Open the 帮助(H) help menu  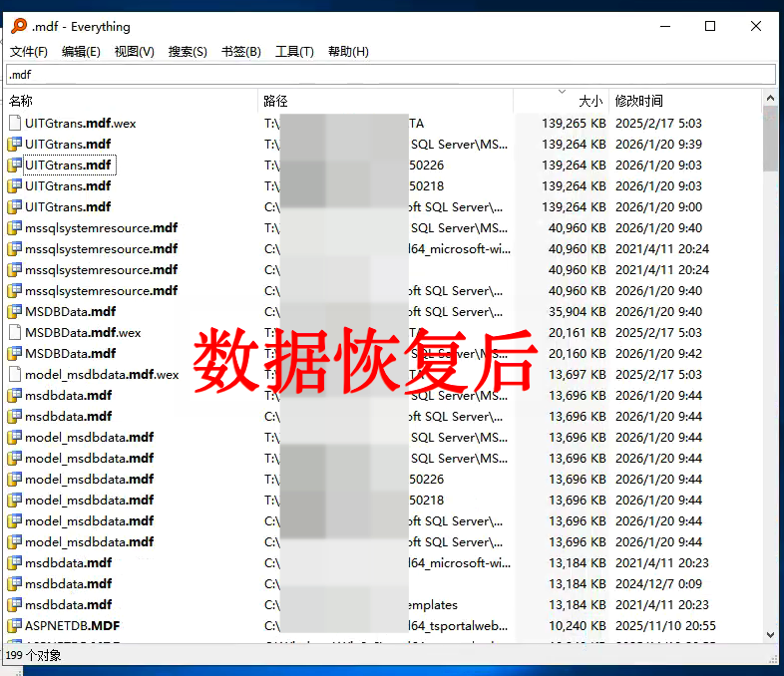coord(348,52)
